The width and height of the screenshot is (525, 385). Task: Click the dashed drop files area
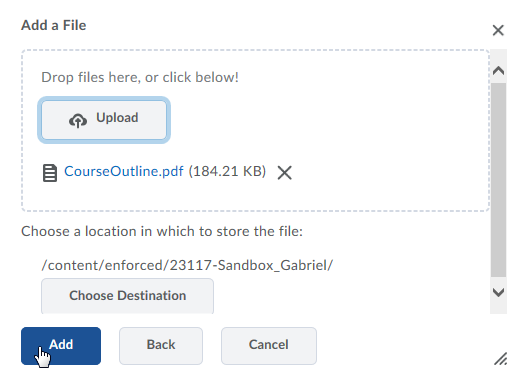[255, 131]
